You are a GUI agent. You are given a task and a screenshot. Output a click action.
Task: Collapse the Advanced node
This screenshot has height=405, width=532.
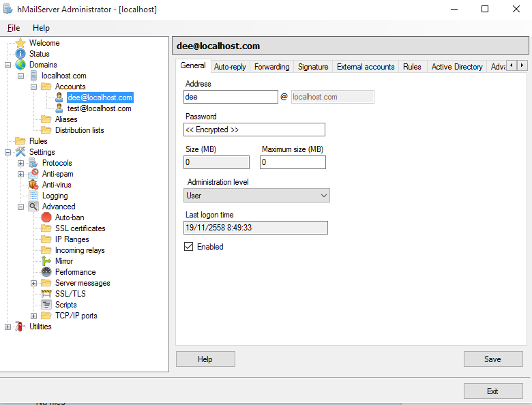pos(20,207)
